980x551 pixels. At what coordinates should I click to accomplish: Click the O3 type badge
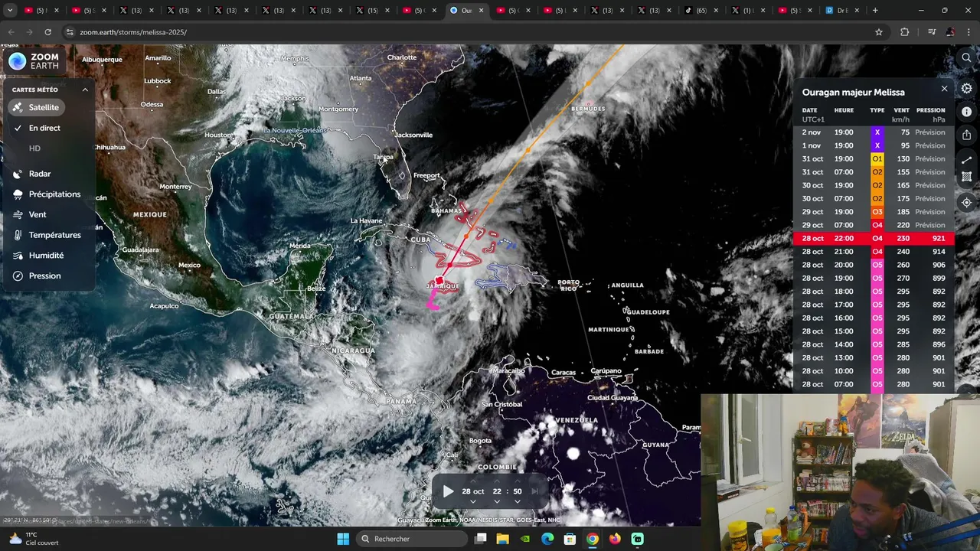tap(877, 212)
